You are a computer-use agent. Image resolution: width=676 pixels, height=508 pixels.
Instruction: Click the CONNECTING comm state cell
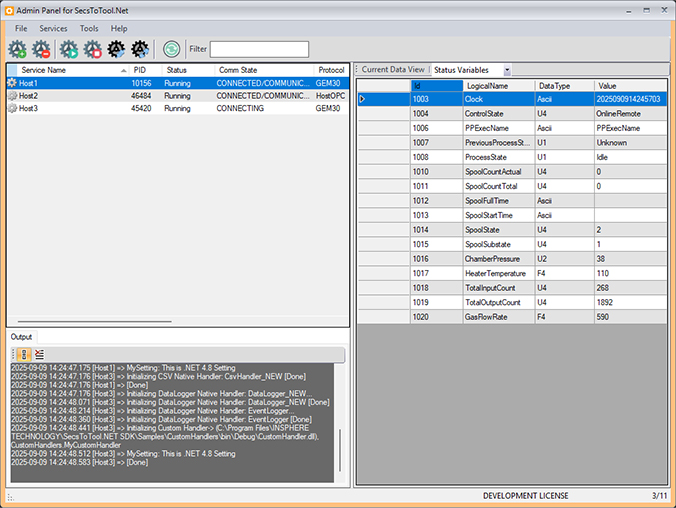pyautogui.click(x=240, y=108)
